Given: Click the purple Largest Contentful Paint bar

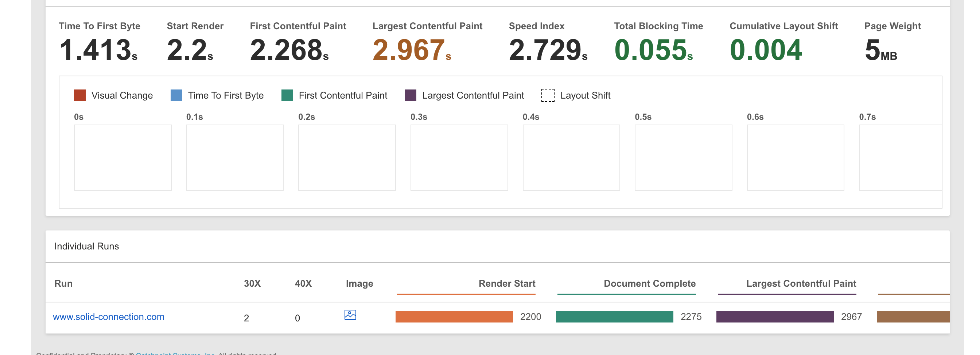Looking at the screenshot, I should point(775,317).
